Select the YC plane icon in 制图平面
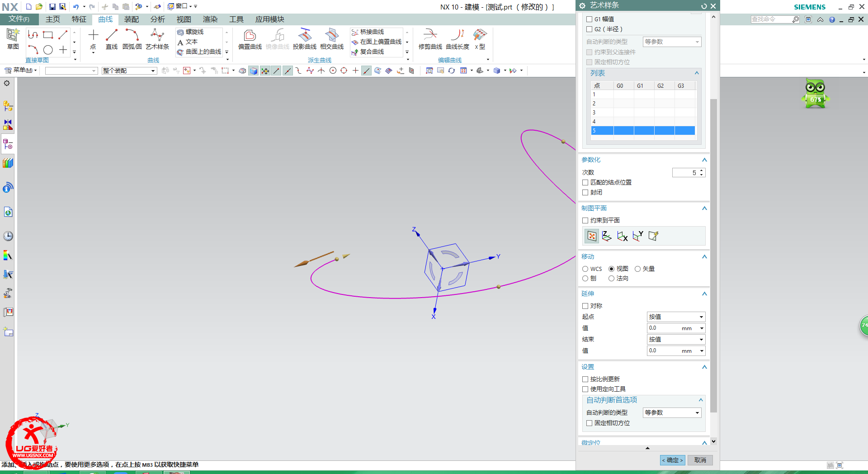The height and width of the screenshot is (474, 868). click(638, 236)
